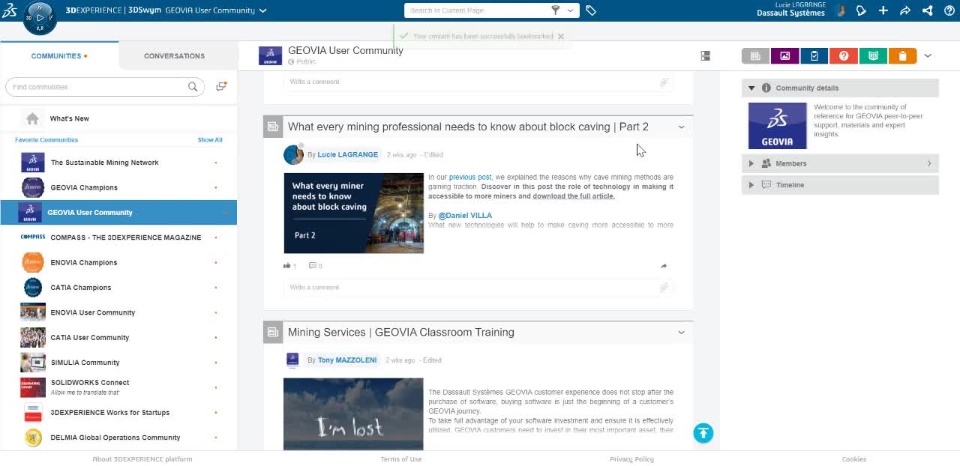Select GEOVIA User Community in sidebar

coord(118,212)
